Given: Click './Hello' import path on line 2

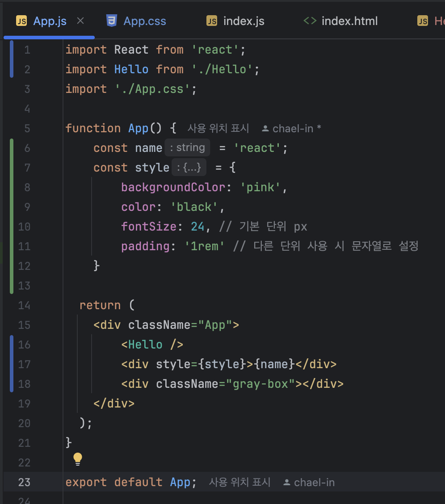Looking at the screenshot, I should click(222, 69).
